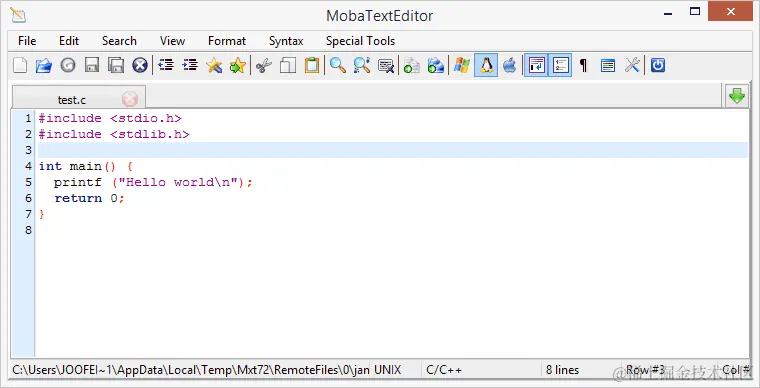Open settings with the wrench tools icon
Screen dimensions: 760x388
632,65
